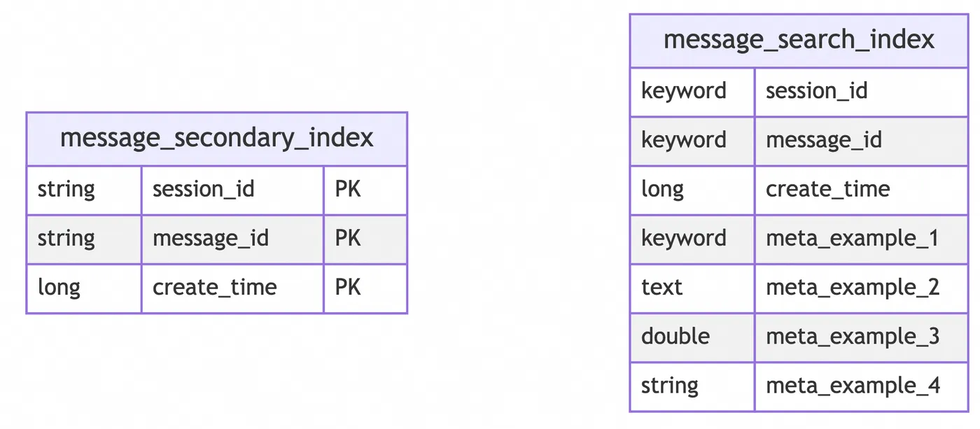
Task: Click message_id in message_secondary_index table
Action: tap(232, 239)
